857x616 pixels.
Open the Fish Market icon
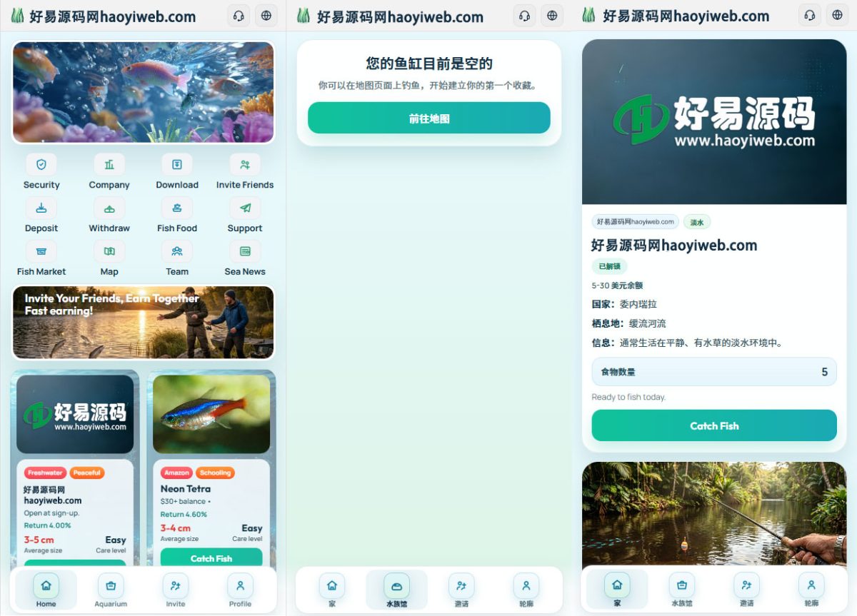[41, 252]
